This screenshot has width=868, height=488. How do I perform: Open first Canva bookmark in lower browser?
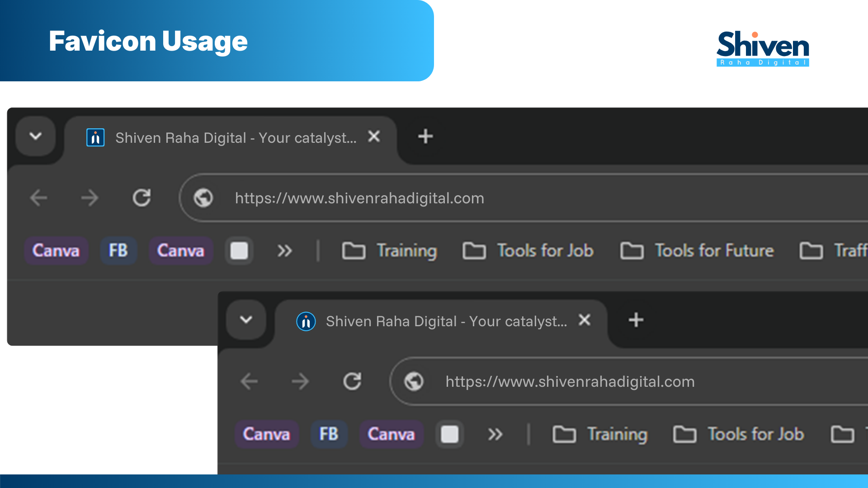tap(267, 434)
